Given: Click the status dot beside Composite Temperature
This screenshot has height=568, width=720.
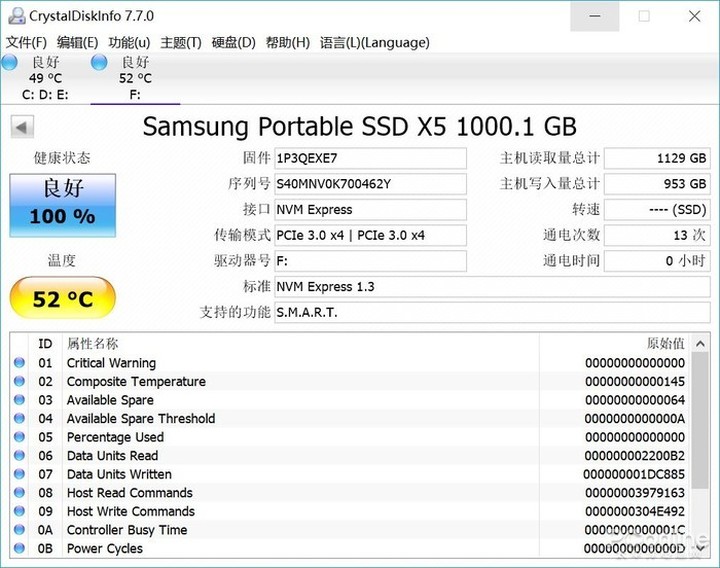Looking at the screenshot, I should (x=19, y=382).
